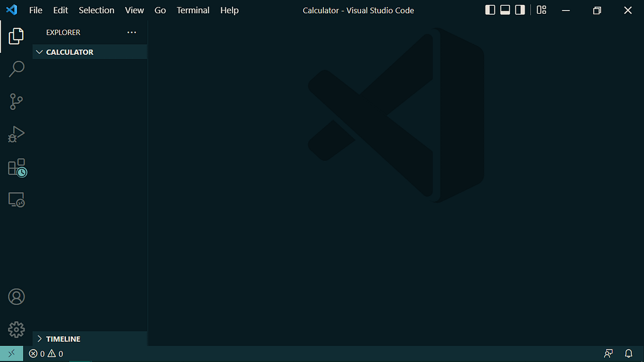Screen dimensions: 644x362
Task: Click the VS Code logo in the title bar
Action: 12,10
